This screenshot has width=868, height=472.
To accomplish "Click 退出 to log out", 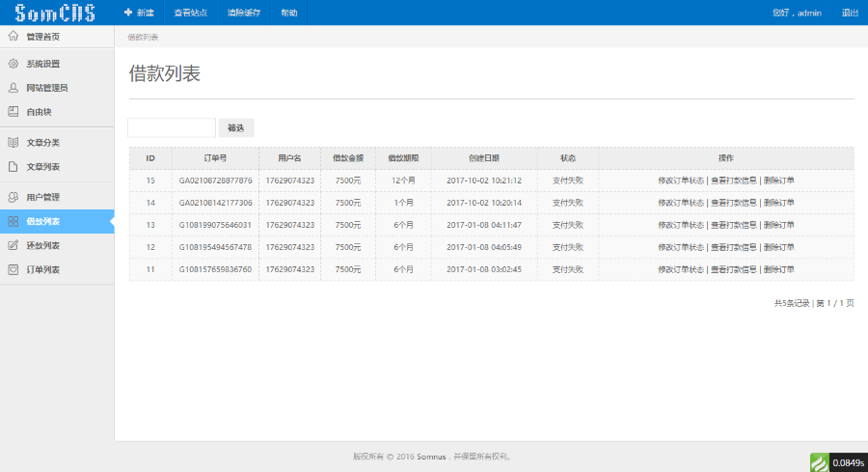I will [x=850, y=13].
